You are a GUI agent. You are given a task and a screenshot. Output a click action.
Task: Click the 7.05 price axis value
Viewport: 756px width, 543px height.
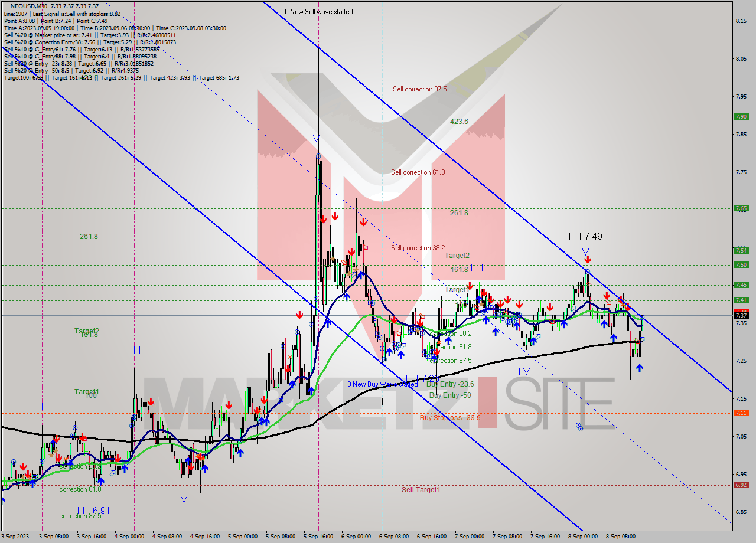pos(741,436)
